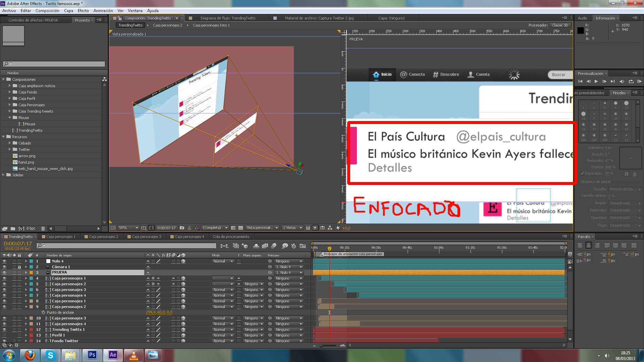Click the Classic 3D renderer button

pos(560,25)
